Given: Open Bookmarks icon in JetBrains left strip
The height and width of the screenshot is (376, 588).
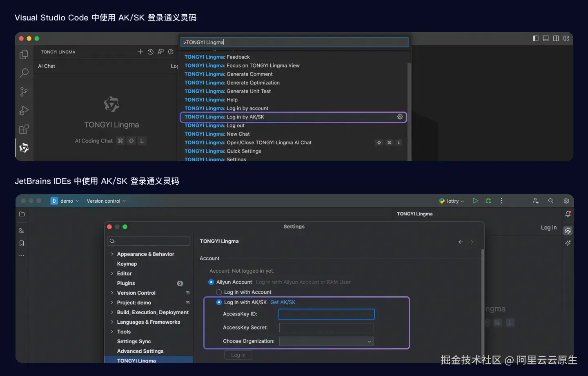Looking at the screenshot, I should pos(22,243).
